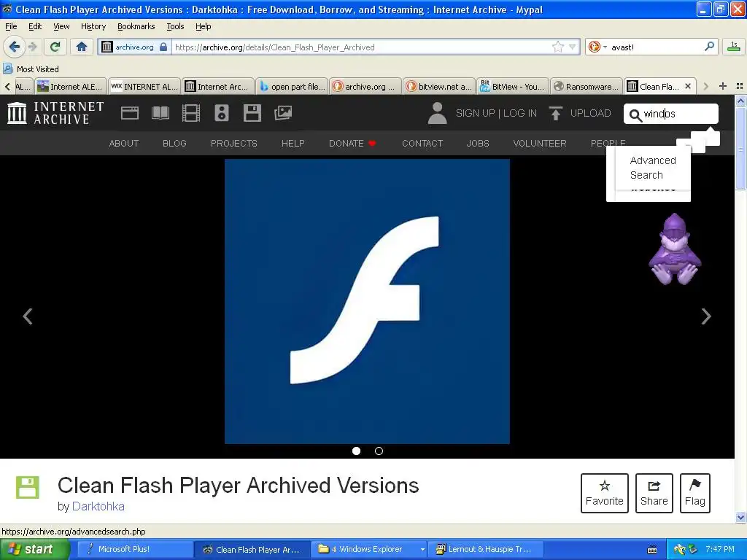Open the Video film strip icon
Screen dimensions: 747x560
coord(191,113)
